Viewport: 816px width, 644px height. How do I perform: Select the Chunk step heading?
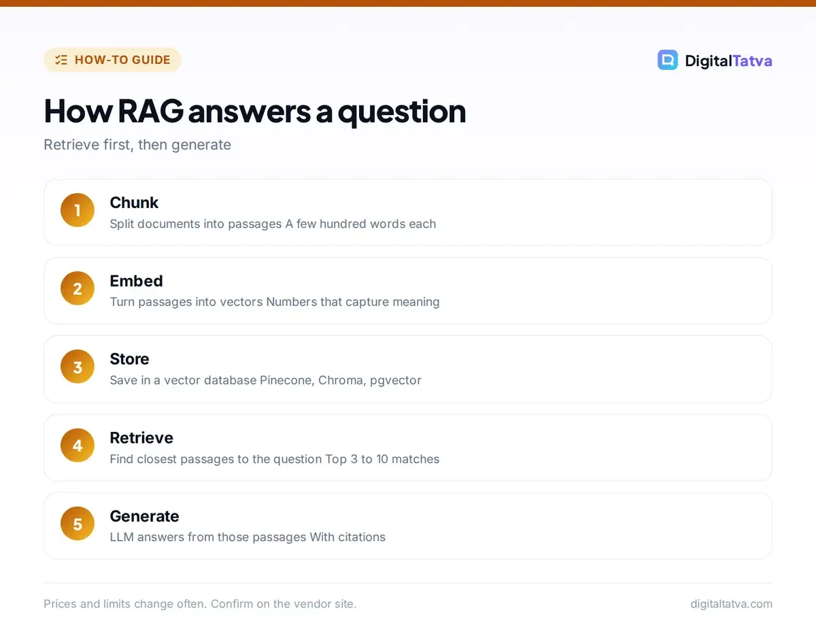pos(134,203)
